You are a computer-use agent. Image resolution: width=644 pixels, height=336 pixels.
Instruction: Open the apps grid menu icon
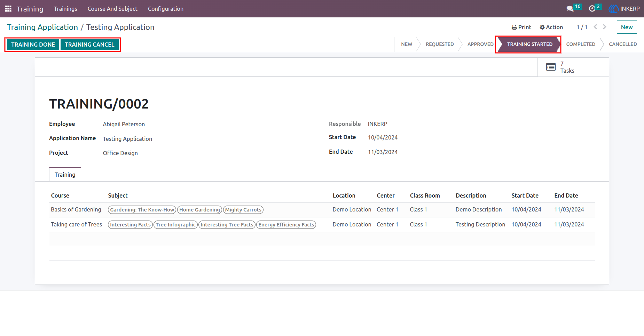click(8, 9)
